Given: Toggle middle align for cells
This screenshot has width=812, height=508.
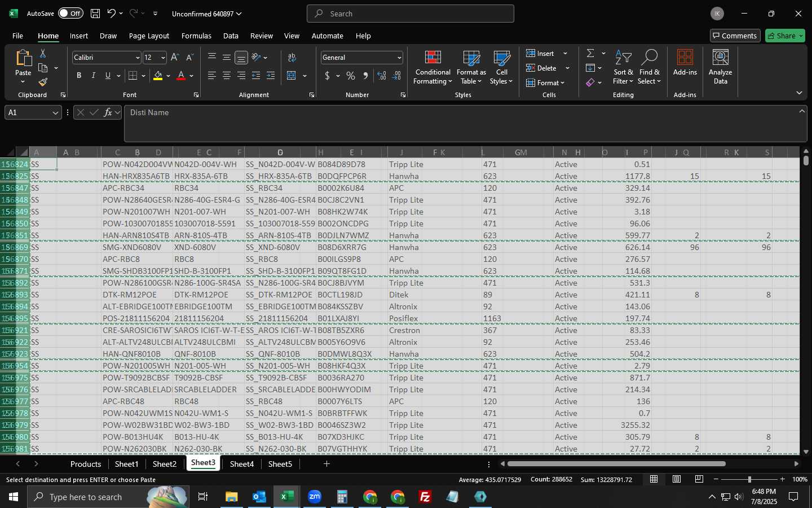Looking at the screenshot, I should click(x=227, y=58).
